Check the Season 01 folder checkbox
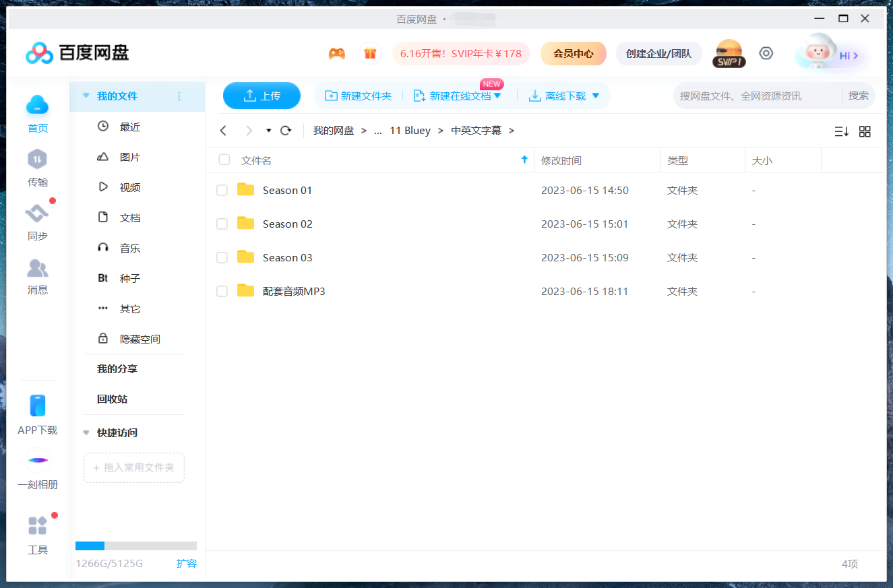The image size is (893, 588). click(222, 190)
